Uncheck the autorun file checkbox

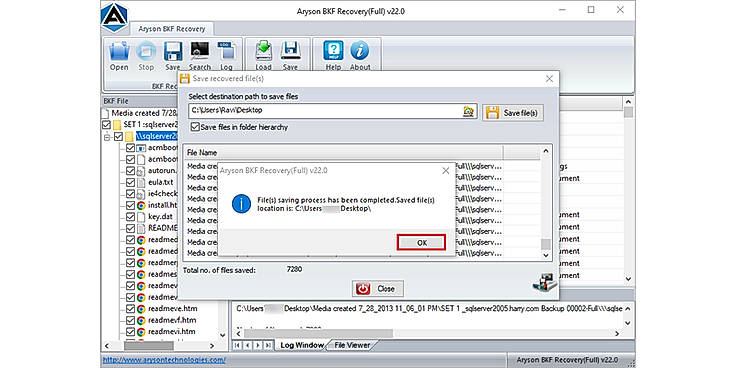[130, 171]
